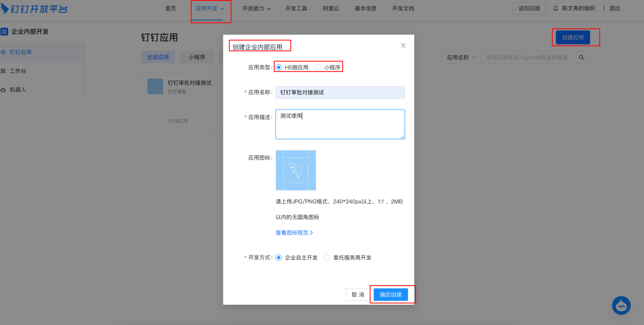644x325 pixels.
Task: Click the 钉钉应用 page heading
Action: [159, 37]
